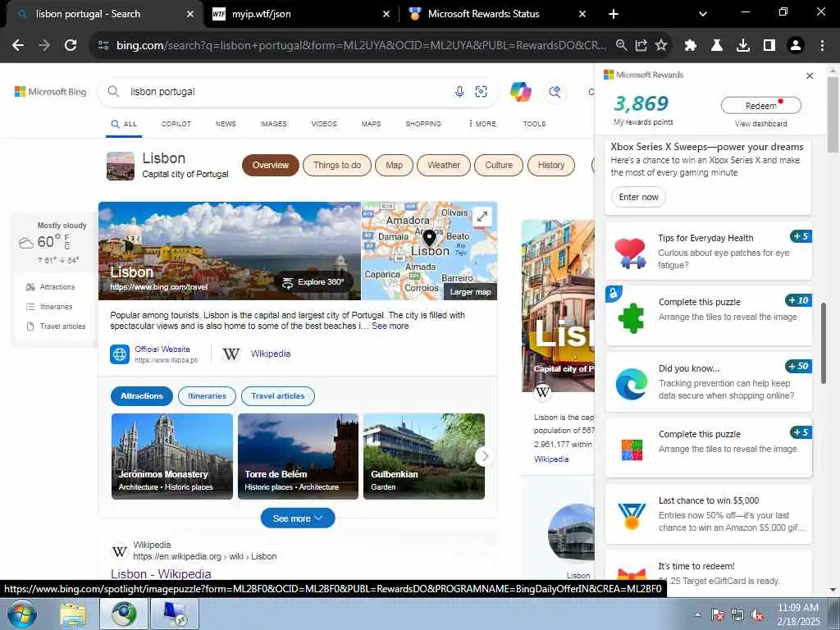Click the Microsoft Bing logo

[50, 92]
